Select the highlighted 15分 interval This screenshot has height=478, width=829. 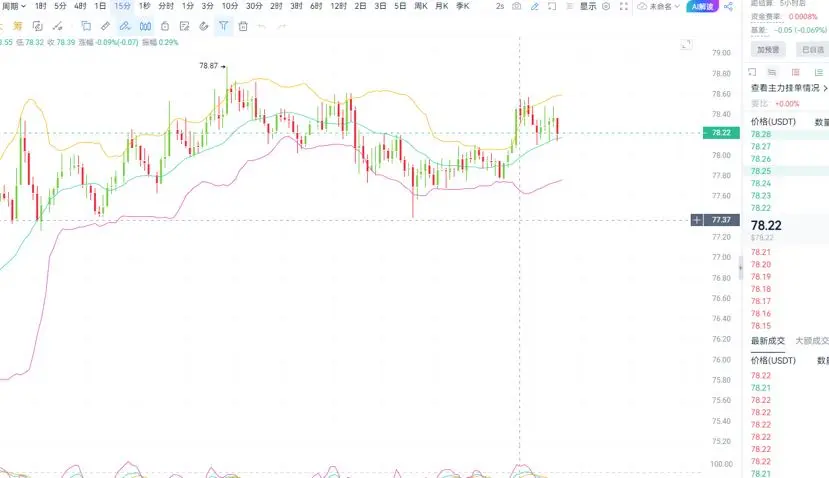coord(122,6)
